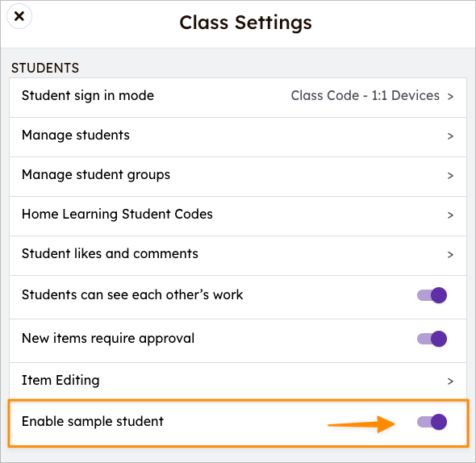Open Manage student groups
Screen dimensions: 476x463
click(238, 177)
